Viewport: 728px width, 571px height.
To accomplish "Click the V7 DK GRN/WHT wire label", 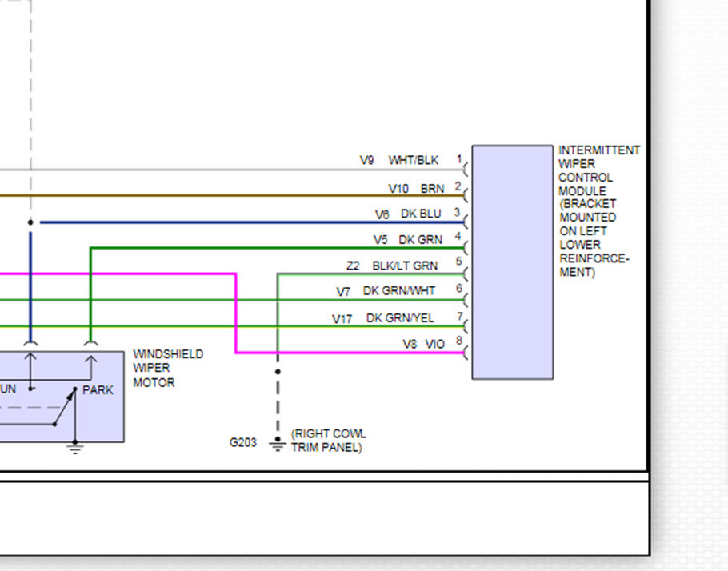I will (x=386, y=291).
